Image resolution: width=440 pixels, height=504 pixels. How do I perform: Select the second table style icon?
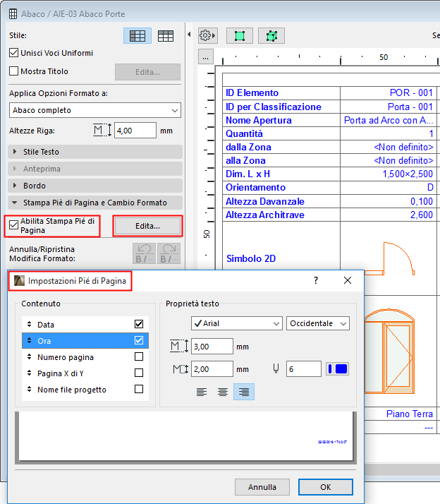166,36
